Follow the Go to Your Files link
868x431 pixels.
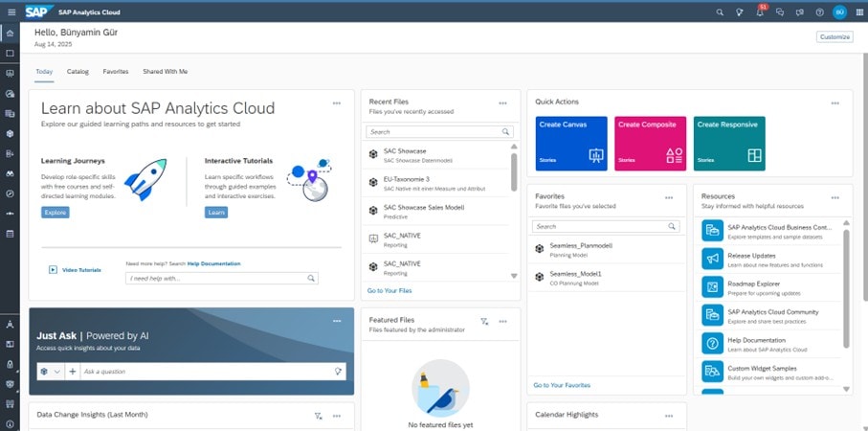coord(389,290)
